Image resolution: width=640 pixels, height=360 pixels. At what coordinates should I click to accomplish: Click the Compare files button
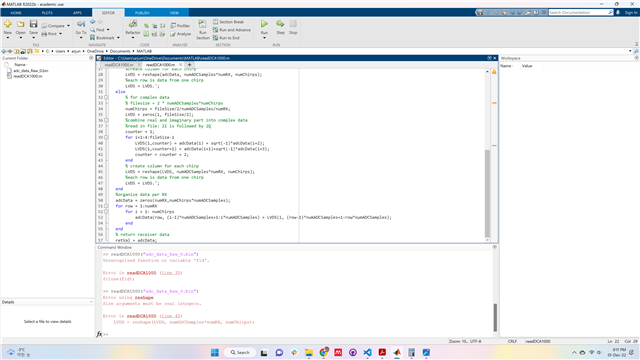(x=53, y=26)
